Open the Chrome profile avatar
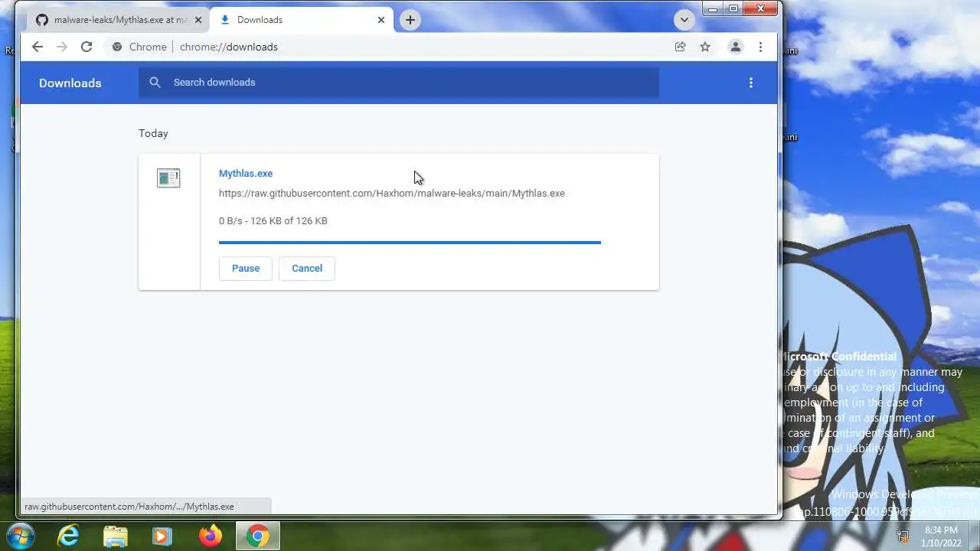This screenshot has height=551, width=980. point(735,47)
